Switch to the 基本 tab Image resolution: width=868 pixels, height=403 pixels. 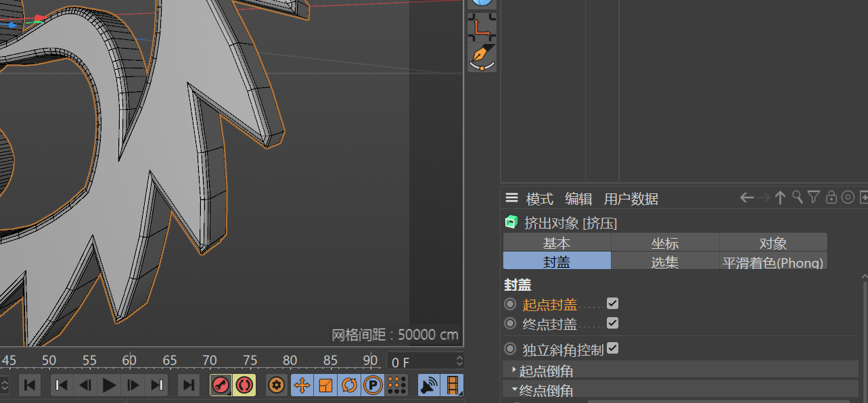557,243
